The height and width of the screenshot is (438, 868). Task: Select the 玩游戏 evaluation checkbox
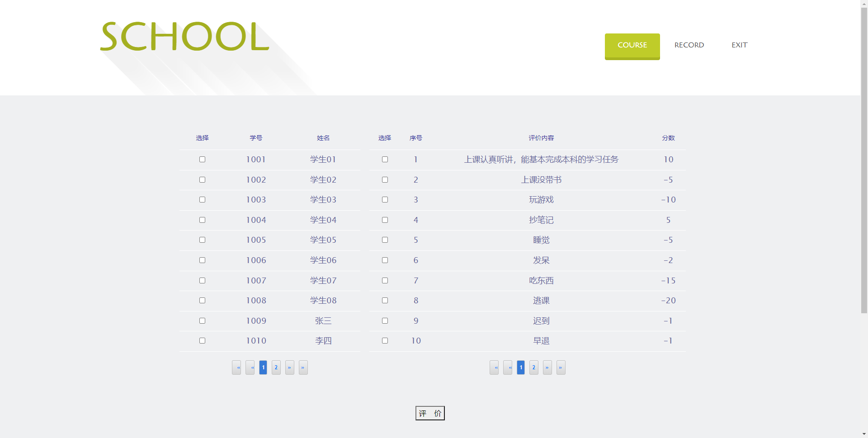(x=385, y=200)
